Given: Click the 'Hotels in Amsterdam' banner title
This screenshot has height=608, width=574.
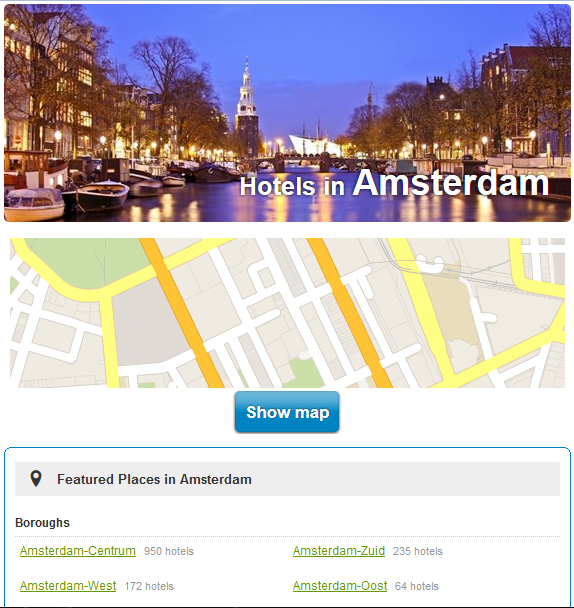Looking at the screenshot, I should coord(394,183).
